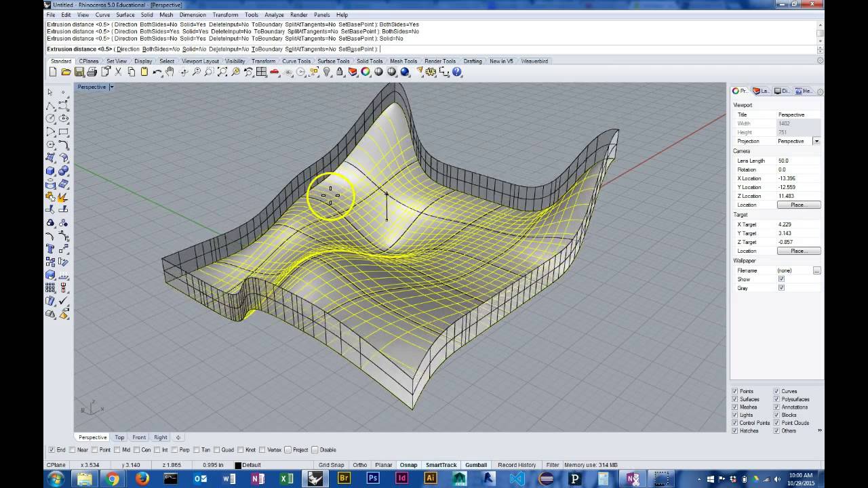Viewport: 868px width, 488px height.
Task: Switch to the Front viewport tab
Action: (139, 437)
